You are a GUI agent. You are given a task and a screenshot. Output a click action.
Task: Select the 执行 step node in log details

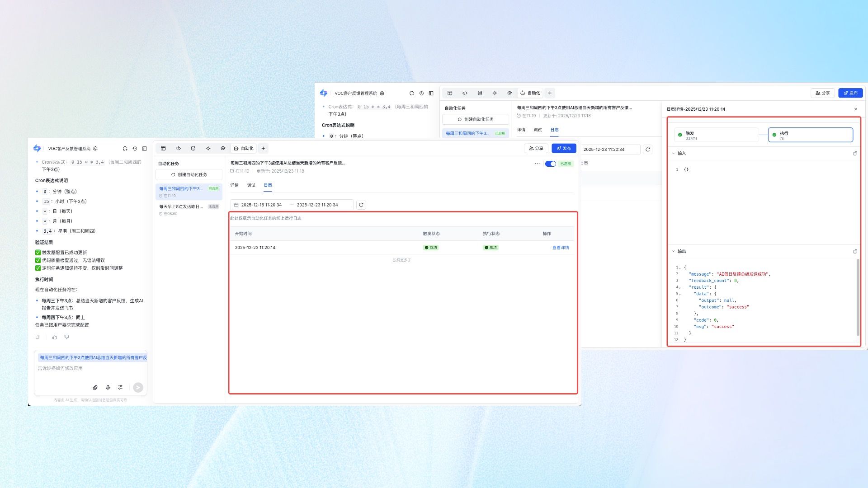810,135
